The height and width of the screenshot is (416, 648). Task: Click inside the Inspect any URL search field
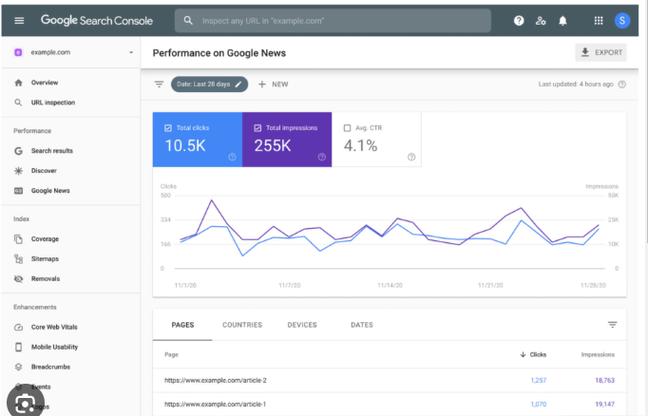pyautogui.click(x=333, y=21)
